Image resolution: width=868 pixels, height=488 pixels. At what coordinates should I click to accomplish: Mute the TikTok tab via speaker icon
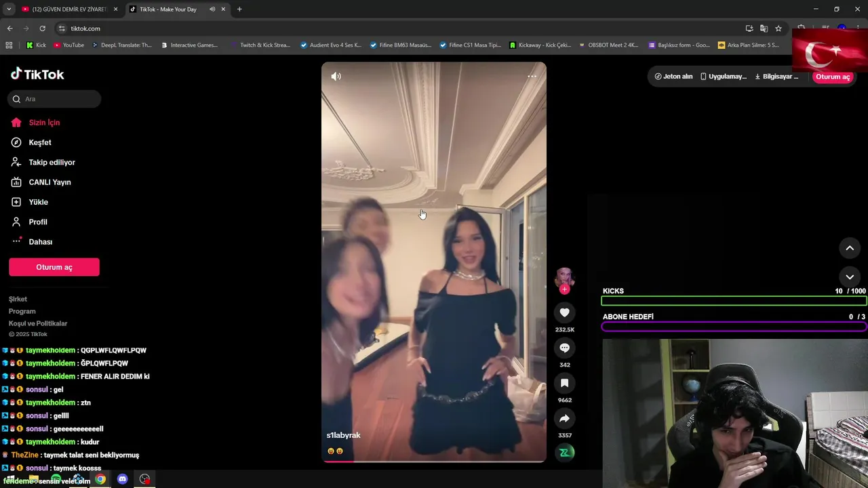coord(212,9)
